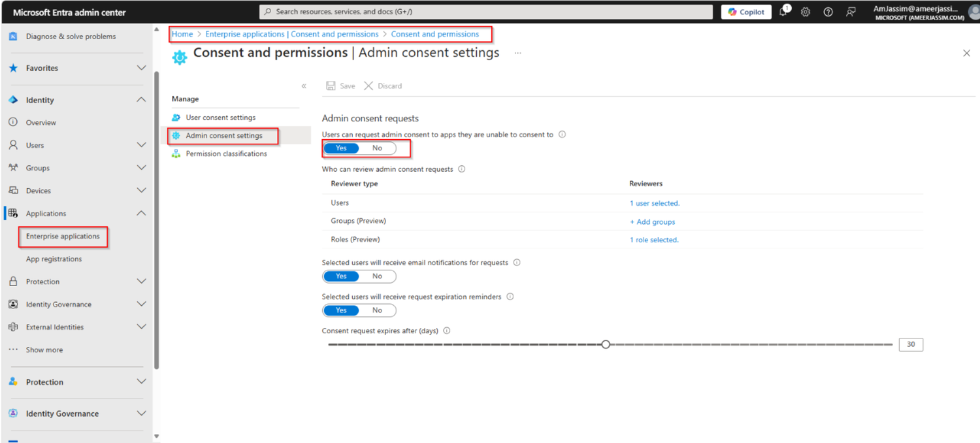
Task: Open the settings gear icon
Action: click(x=805, y=11)
